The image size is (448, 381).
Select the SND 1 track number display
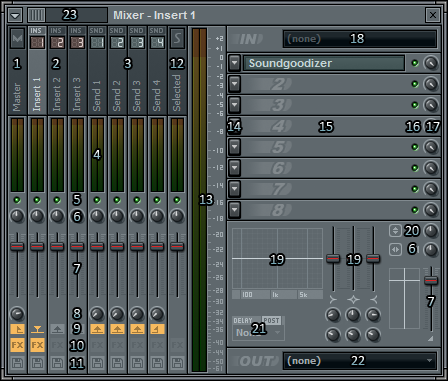tap(97, 42)
